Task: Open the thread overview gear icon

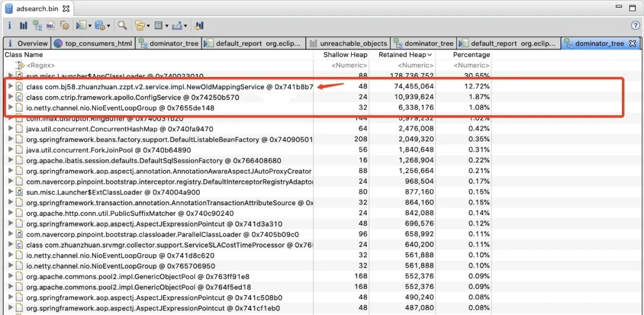Action: pyautogui.click(x=64, y=26)
